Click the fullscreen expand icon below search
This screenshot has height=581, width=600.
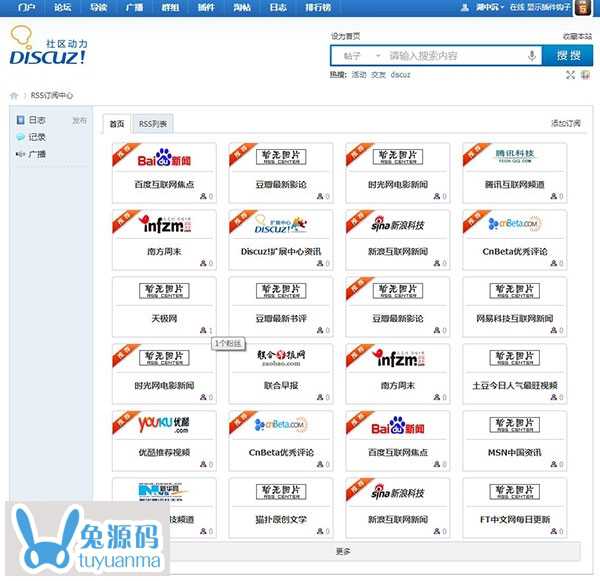click(x=570, y=75)
